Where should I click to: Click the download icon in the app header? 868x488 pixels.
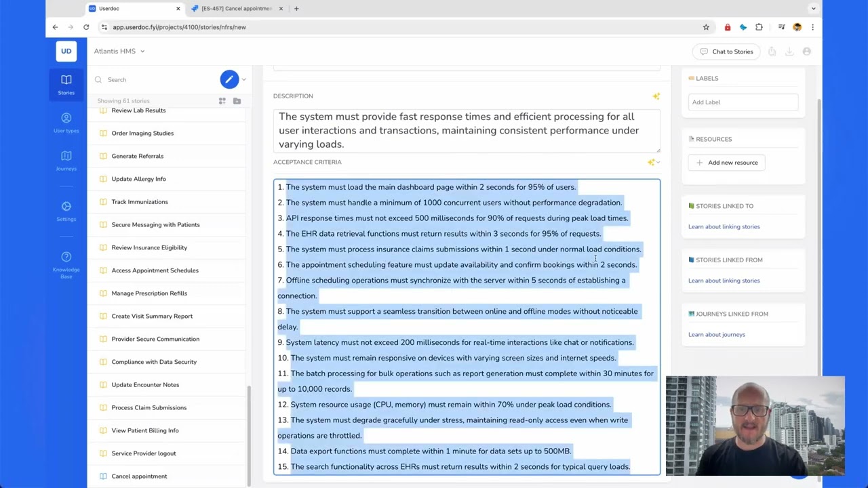[789, 52]
